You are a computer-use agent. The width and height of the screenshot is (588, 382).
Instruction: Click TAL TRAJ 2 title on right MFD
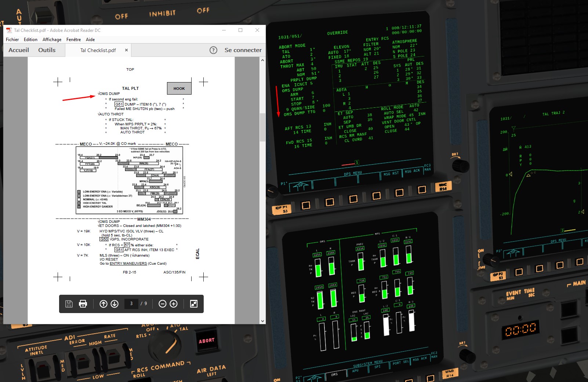tap(553, 113)
